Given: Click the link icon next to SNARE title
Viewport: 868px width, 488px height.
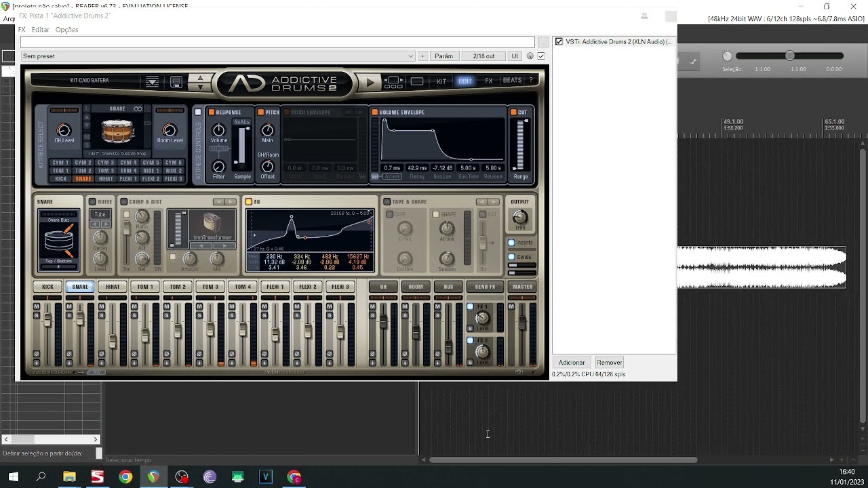Looking at the screenshot, I should 138,108.
